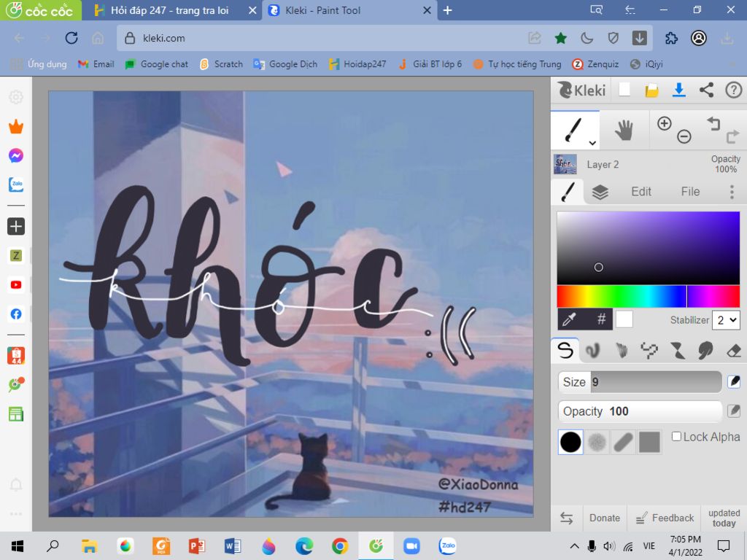Viewport: 747px width, 560px height.
Task: Zoom out with minus magnifier
Action: coord(684,137)
